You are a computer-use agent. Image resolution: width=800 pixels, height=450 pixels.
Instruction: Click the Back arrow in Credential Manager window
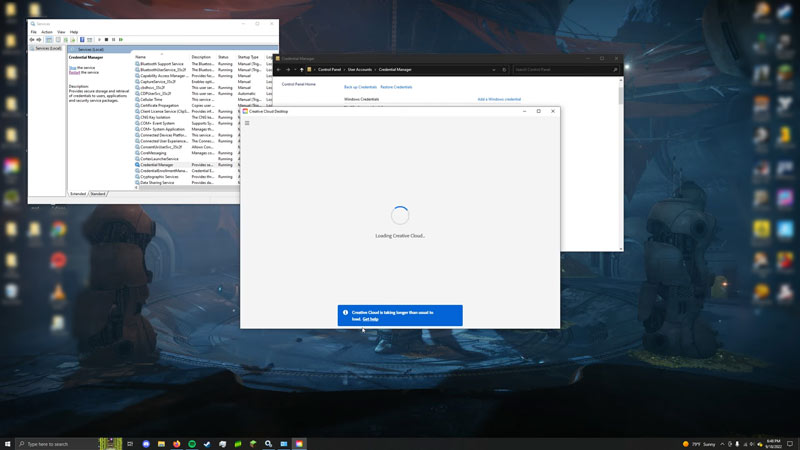point(279,70)
